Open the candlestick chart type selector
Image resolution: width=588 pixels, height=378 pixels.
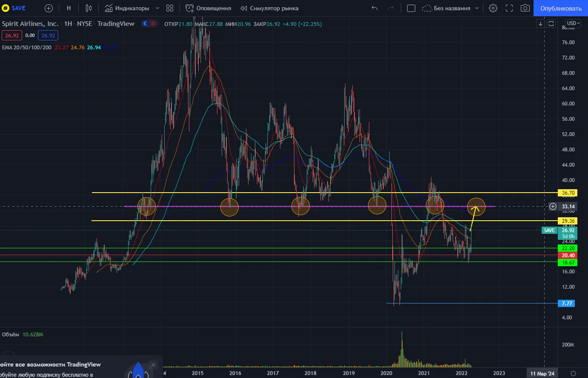point(88,8)
